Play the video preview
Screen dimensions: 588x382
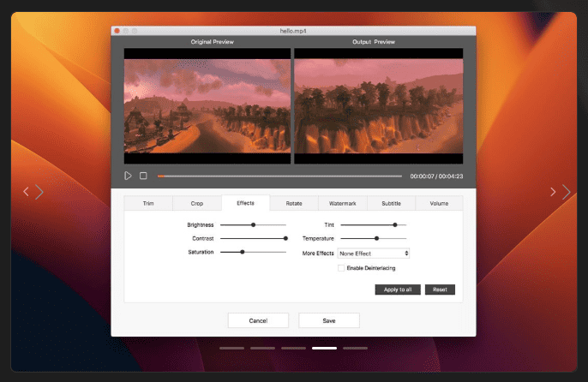[x=128, y=176]
